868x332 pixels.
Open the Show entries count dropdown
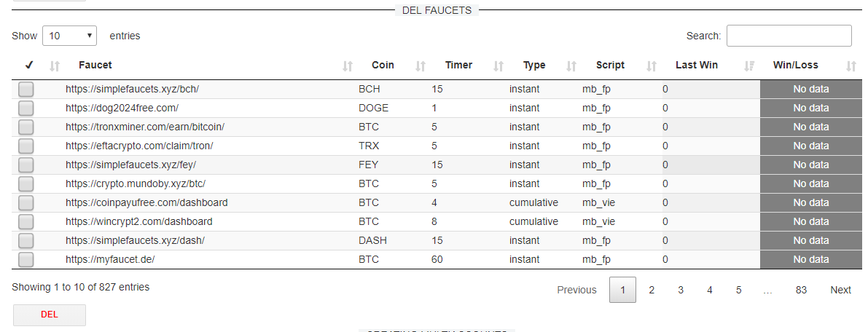tap(70, 36)
